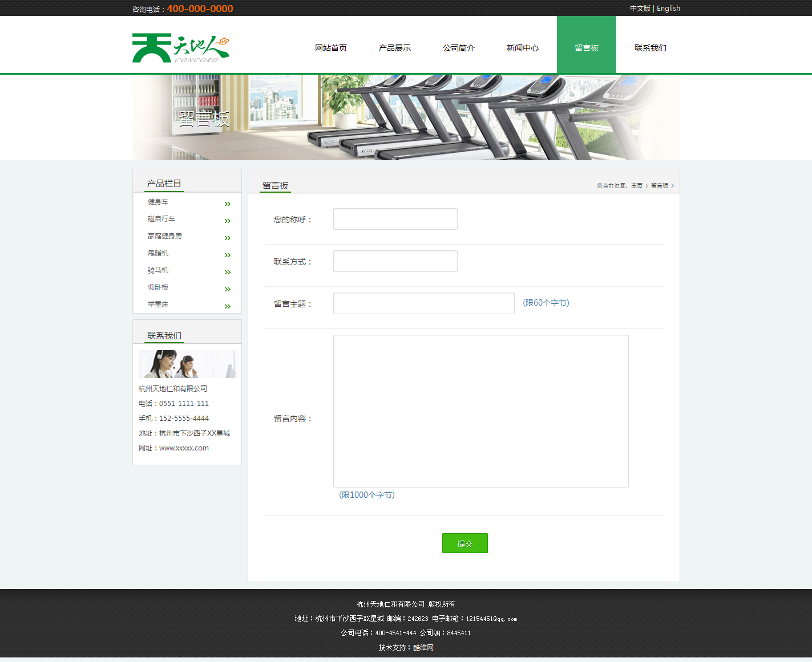812x662 pixels.
Task: Click into the 留言内容 message textarea
Action: (481, 411)
